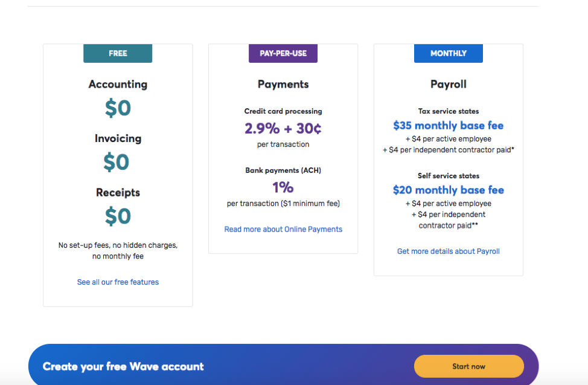Select the Invoicing heading
This screenshot has width=588, height=385.
[118, 138]
